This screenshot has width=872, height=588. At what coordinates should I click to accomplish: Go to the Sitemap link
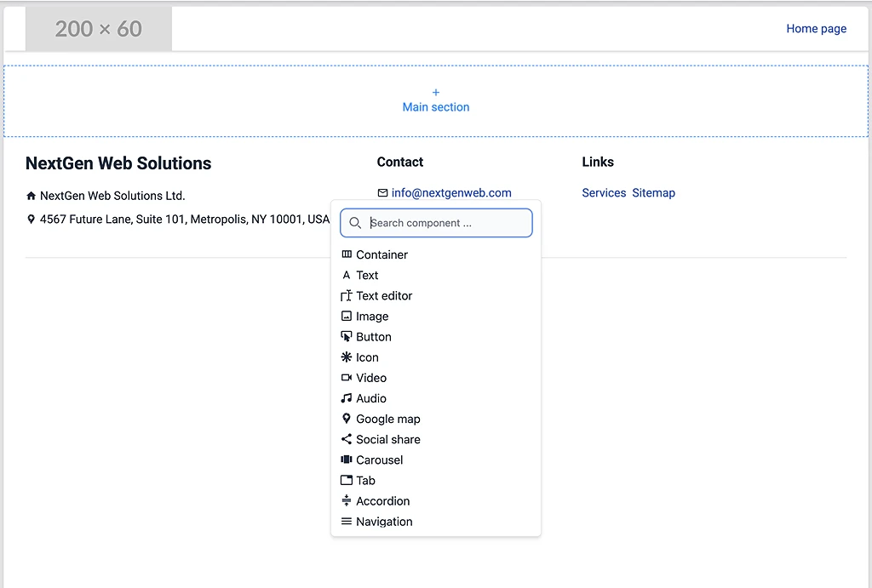653,193
